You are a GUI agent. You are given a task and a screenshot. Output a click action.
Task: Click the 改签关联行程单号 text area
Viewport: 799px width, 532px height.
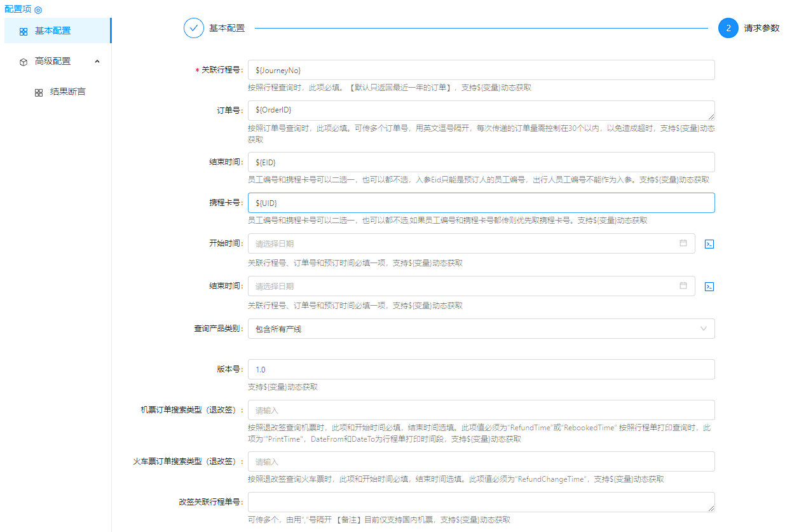click(481, 501)
